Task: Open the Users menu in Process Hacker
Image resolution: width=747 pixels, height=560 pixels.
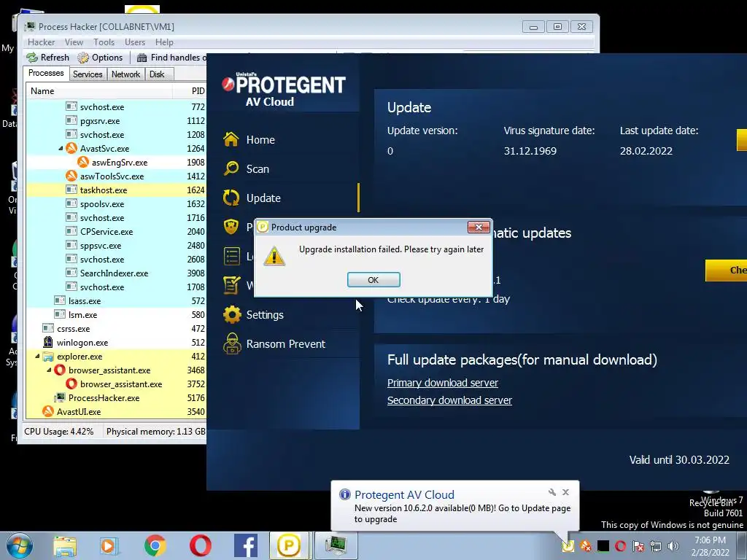Action: 135,42
